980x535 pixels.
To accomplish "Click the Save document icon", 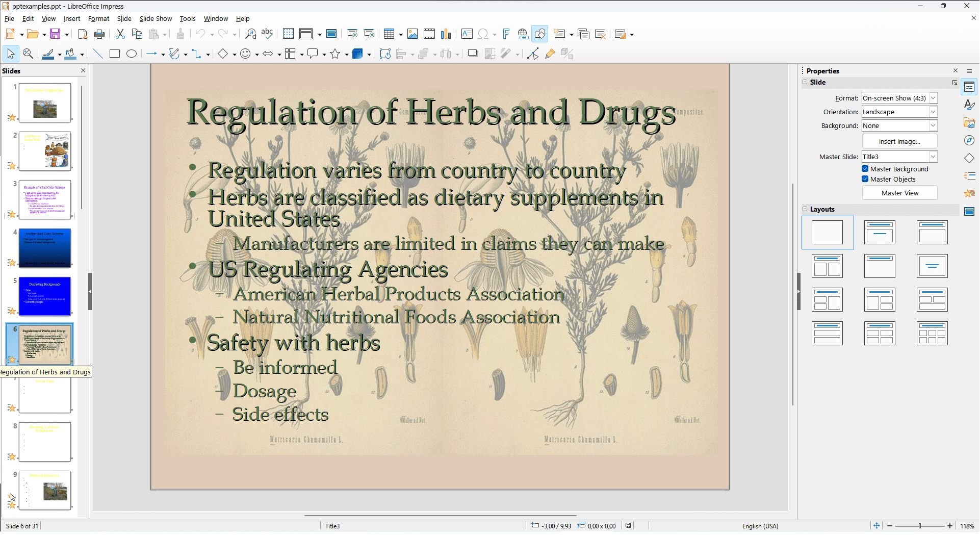I will coord(55,34).
